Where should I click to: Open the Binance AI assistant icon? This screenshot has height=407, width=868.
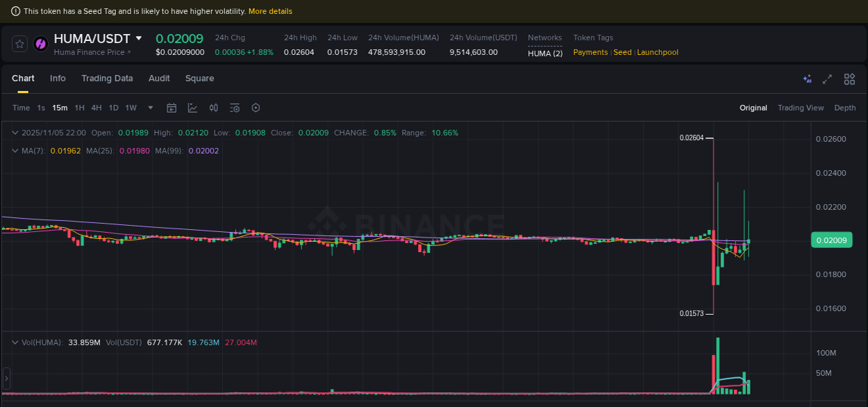[807, 79]
